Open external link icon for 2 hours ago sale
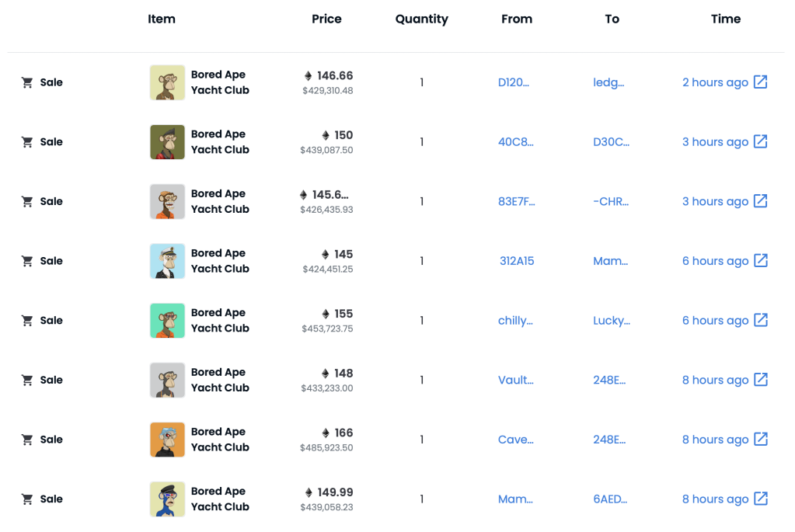The height and width of the screenshot is (532, 795). [x=761, y=82]
